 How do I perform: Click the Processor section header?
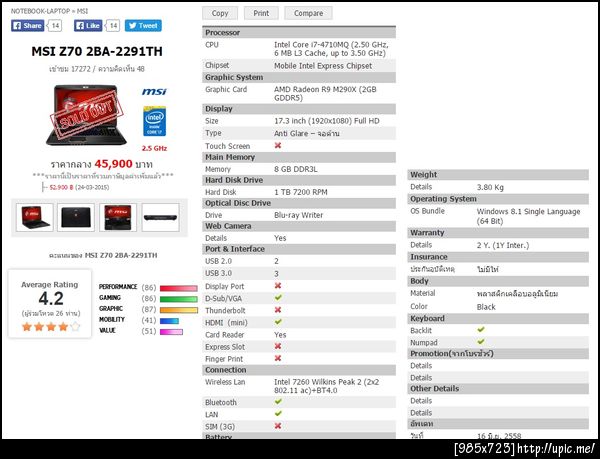click(x=299, y=33)
